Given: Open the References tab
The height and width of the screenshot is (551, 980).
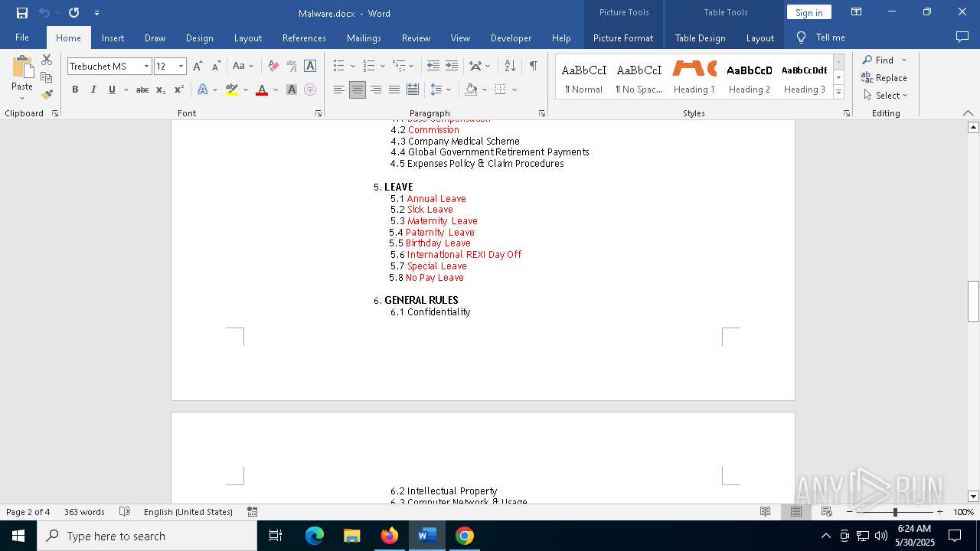Looking at the screenshot, I should pos(304,37).
